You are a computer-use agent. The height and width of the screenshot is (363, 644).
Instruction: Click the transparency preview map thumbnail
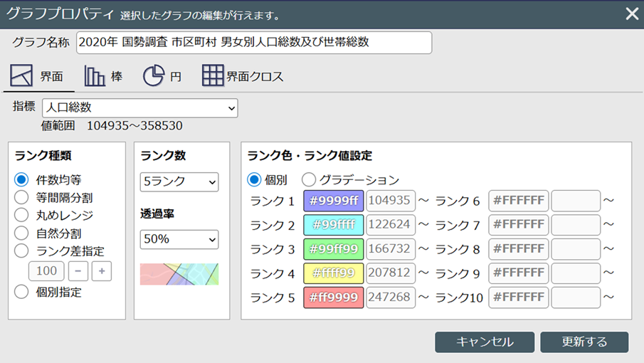179,274
